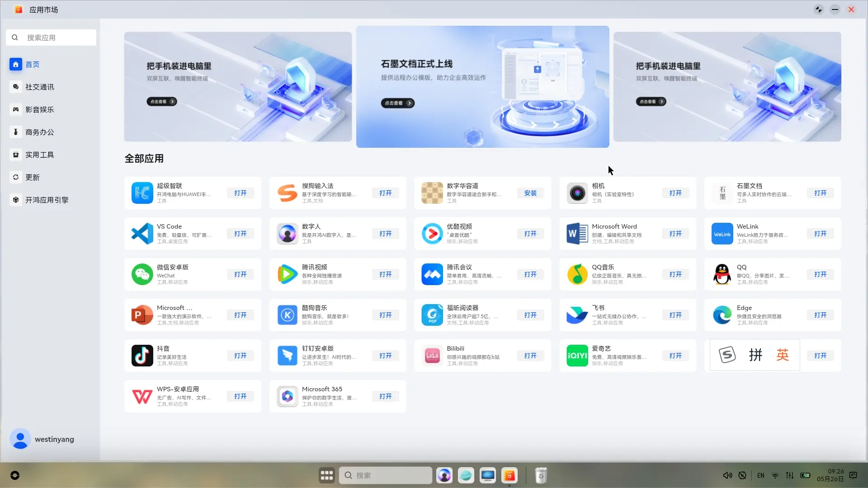Screen dimensions: 868x488
Task: Open the notification center icon
Action: pos(853,475)
